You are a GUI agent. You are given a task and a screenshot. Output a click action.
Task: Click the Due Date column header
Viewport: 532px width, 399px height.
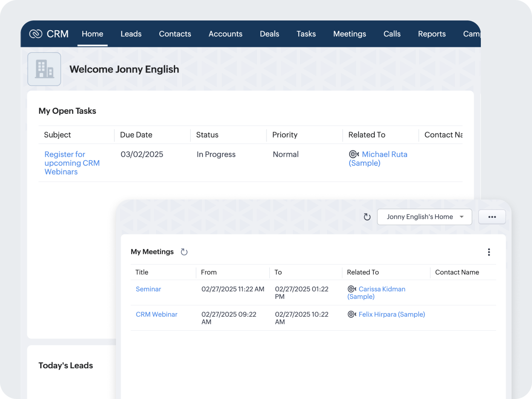136,135
